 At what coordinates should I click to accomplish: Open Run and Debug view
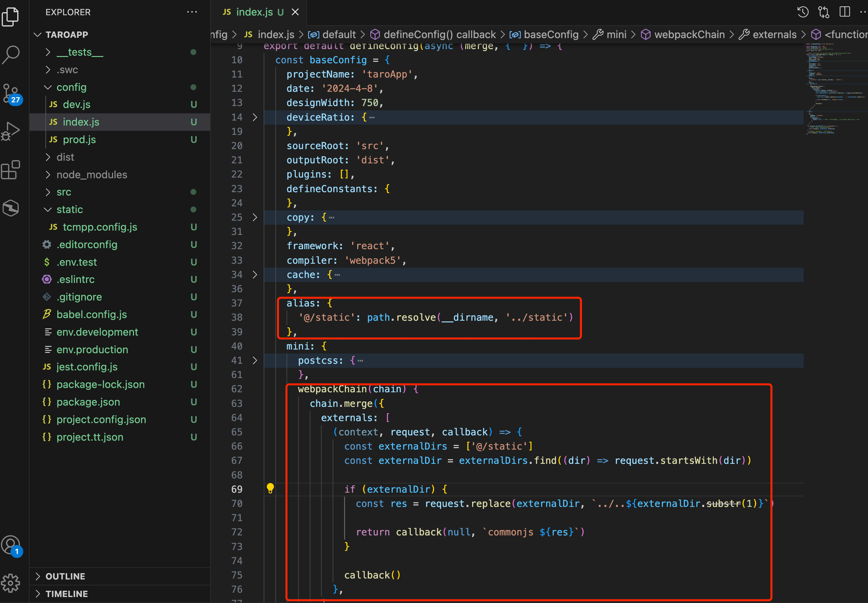tap(11, 131)
